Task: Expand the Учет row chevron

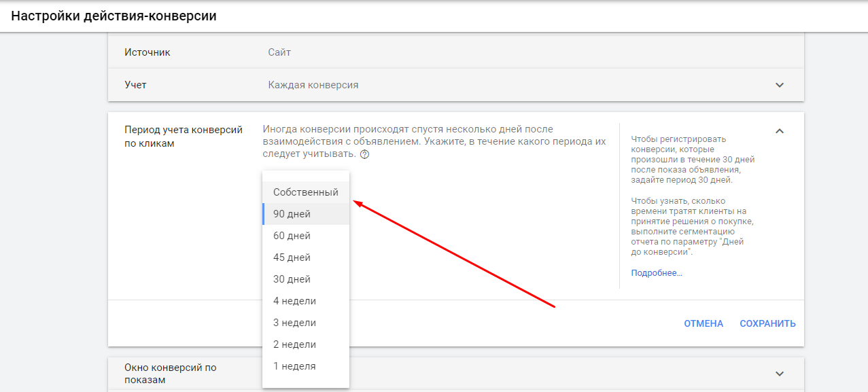Action: [x=780, y=85]
